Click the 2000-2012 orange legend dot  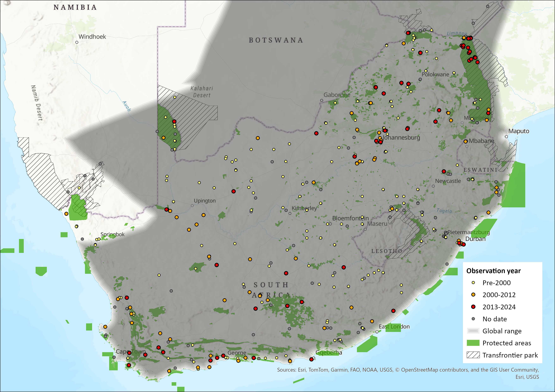pyautogui.click(x=473, y=295)
